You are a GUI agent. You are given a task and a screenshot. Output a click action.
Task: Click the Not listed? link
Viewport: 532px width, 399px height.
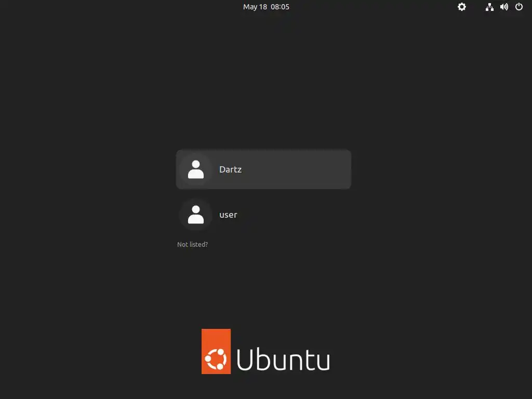(192, 244)
